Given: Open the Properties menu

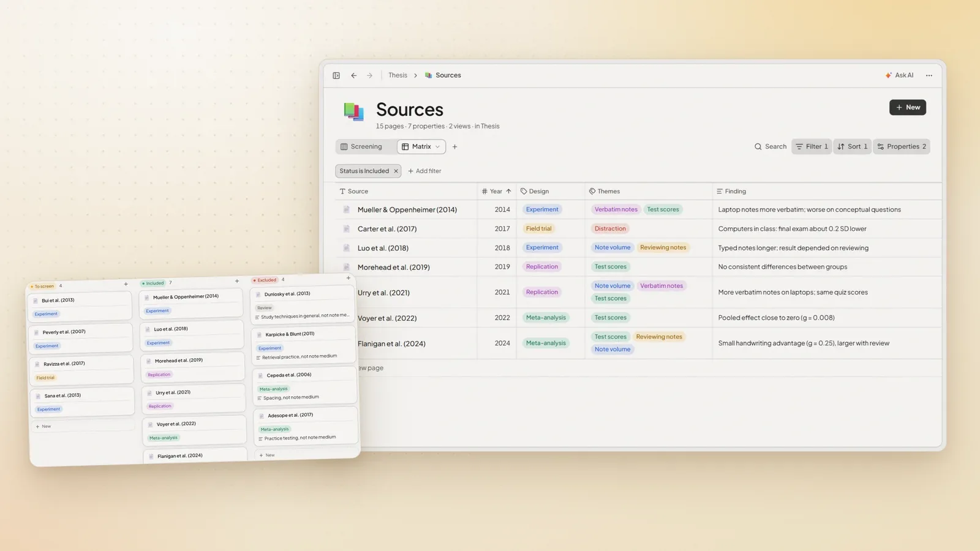Looking at the screenshot, I should pyautogui.click(x=902, y=147).
